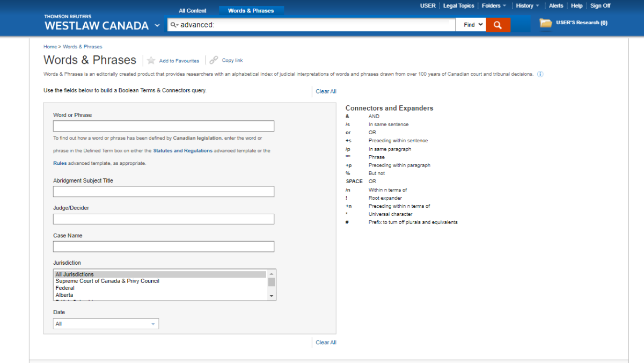The width and height of the screenshot is (644, 363).
Task: Click the Copy link chain icon
Action: 214,60
